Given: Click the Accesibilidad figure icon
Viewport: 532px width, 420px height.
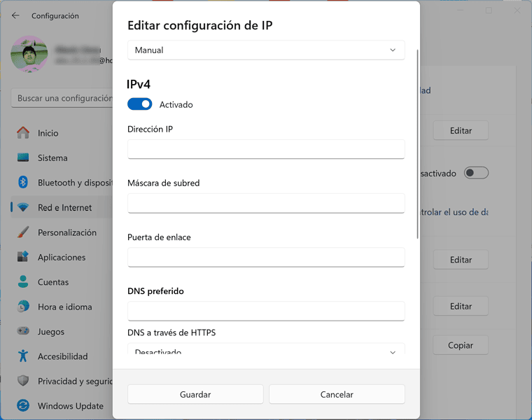Looking at the screenshot, I should coord(23,356).
